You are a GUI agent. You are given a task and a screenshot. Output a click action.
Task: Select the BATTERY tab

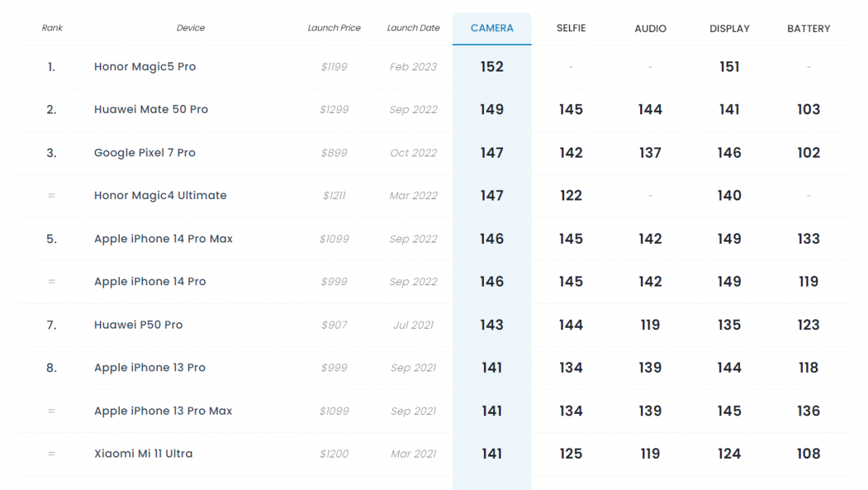tap(809, 29)
